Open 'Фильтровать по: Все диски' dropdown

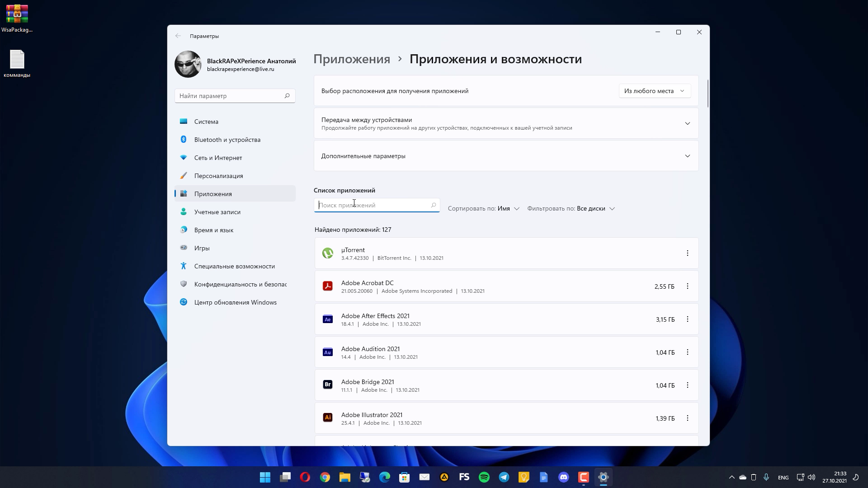[x=571, y=208]
